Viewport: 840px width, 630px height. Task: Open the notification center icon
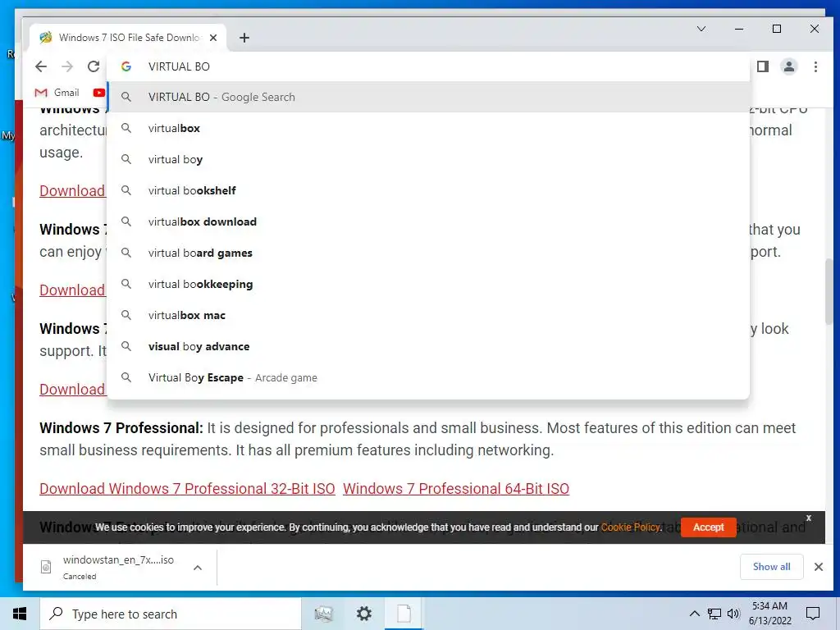pyautogui.click(x=813, y=614)
